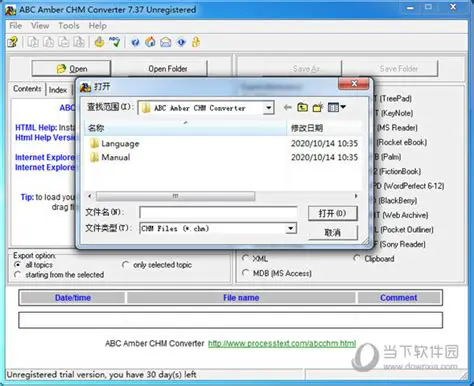Choose the (WordPerfect 6-12) format option
The width and height of the screenshot is (474, 386).
click(x=414, y=186)
